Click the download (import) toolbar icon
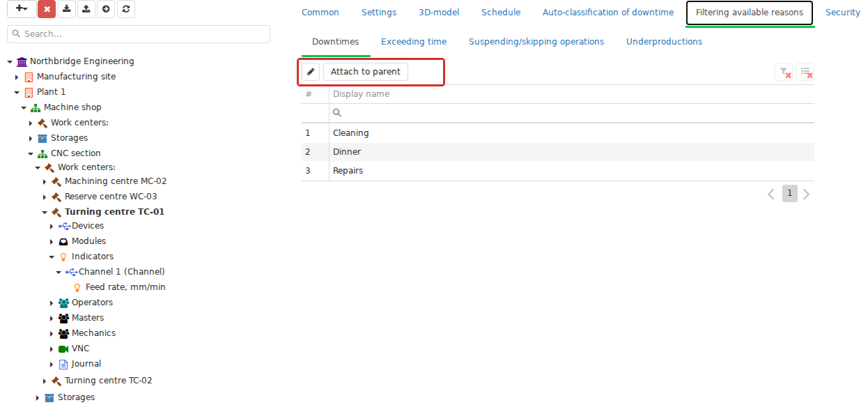Image resolution: width=868 pixels, height=405 pixels. point(66,9)
